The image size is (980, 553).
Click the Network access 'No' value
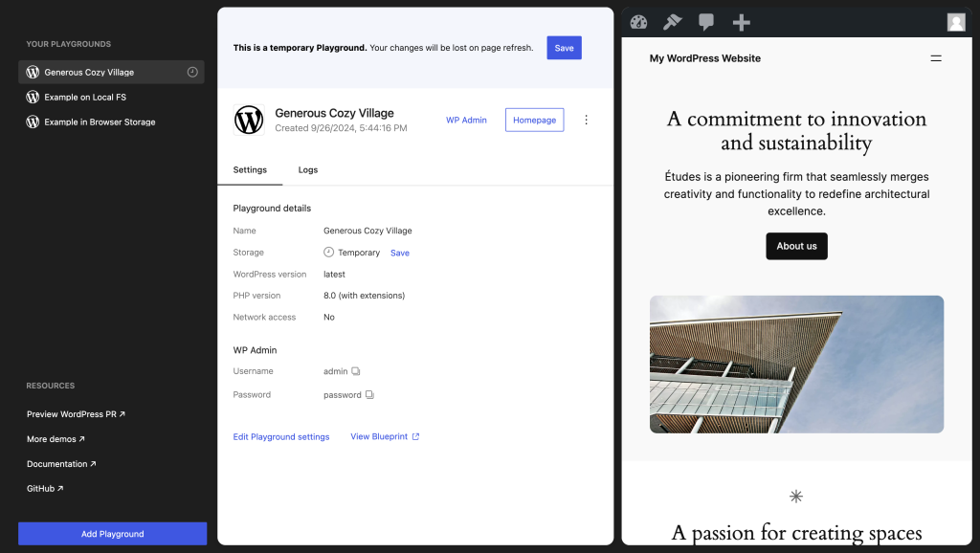pyautogui.click(x=329, y=318)
